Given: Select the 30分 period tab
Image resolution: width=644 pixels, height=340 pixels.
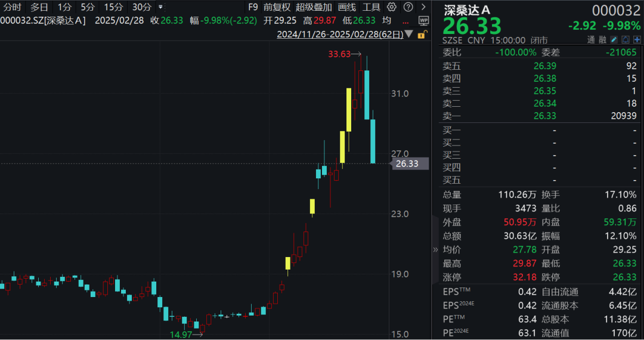Looking at the screenshot, I should pos(142,7).
